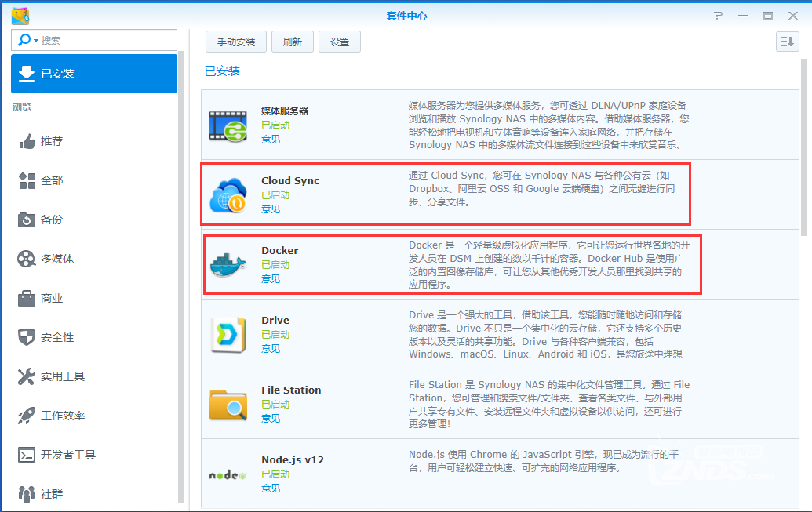Open the 媒体服务器 media server package icon
812x512 pixels.
[228, 126]
